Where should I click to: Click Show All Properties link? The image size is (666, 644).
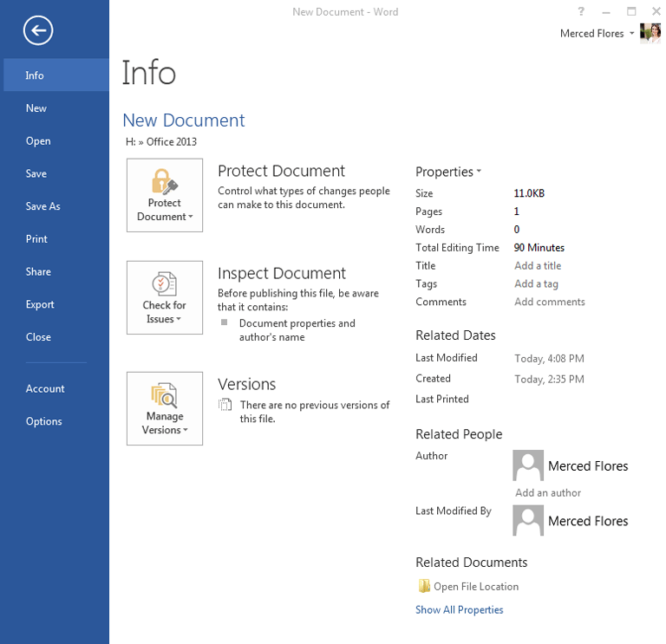459,610
